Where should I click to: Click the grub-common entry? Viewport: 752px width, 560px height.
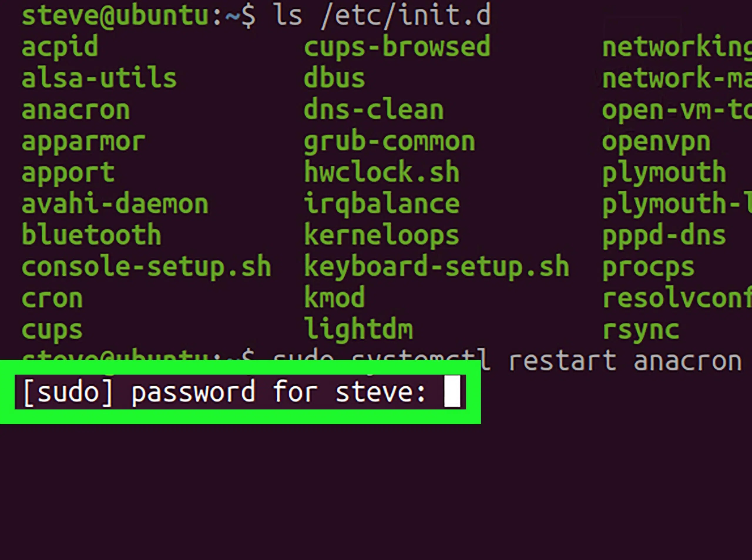(389, 142)
